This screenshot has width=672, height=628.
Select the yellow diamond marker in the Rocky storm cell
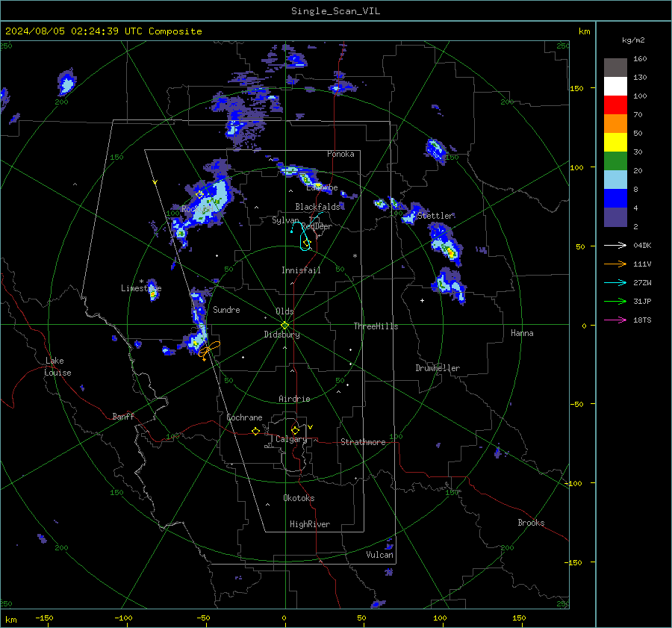point(199,194)
